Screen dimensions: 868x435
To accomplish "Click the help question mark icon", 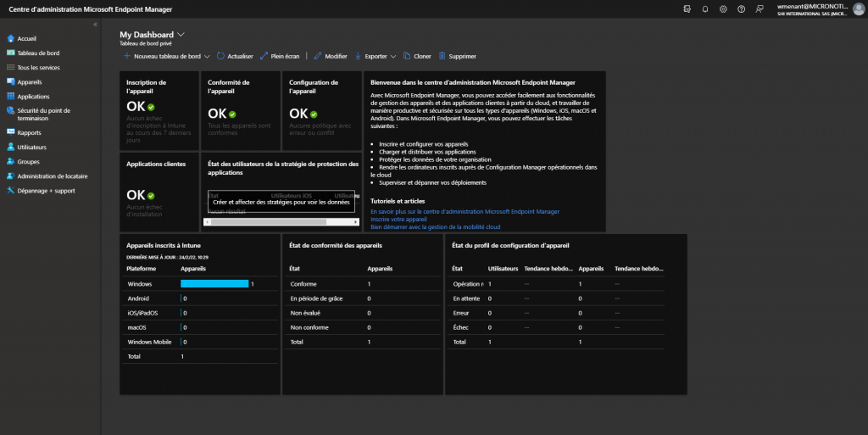I will pos(742,8).
